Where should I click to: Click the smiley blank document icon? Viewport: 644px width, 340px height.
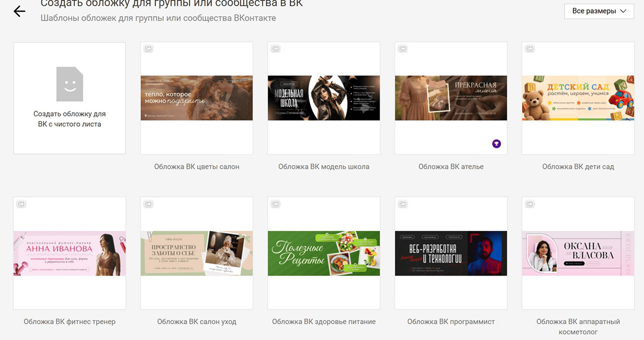coord(70,84)
